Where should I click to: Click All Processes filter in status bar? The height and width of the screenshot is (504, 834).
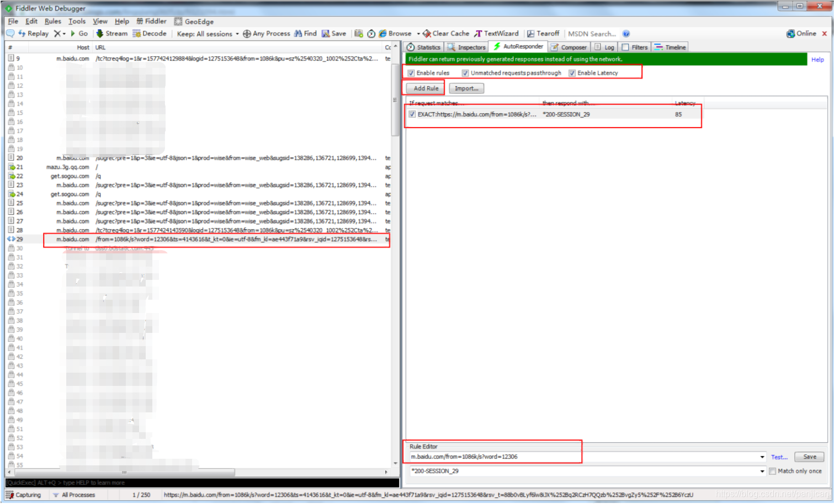[x=74, y=495]
